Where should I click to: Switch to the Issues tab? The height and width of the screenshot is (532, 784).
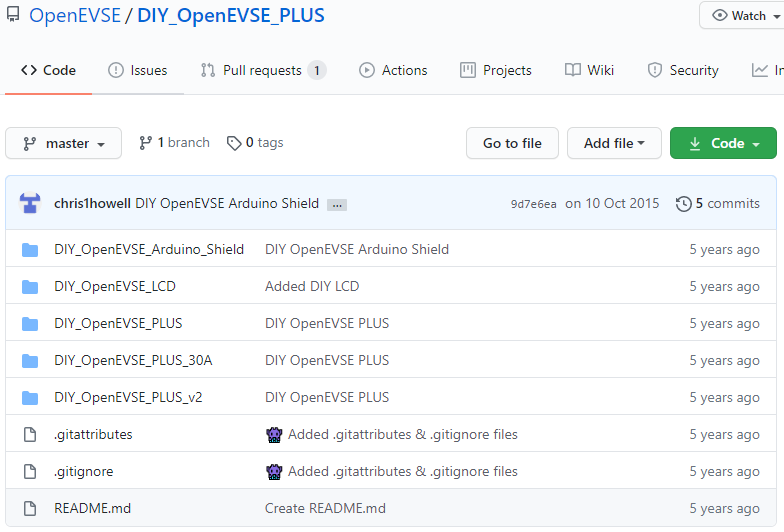[138, 70]
